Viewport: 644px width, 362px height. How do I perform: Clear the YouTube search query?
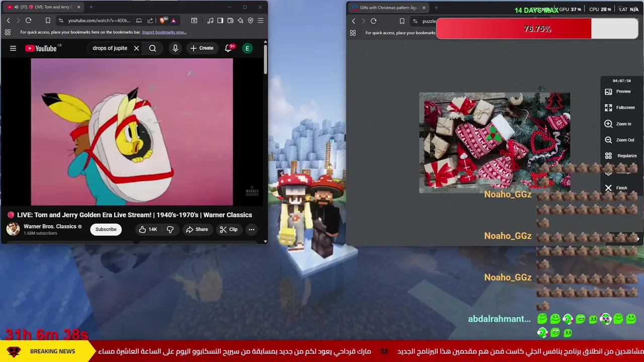coord(136,48)
